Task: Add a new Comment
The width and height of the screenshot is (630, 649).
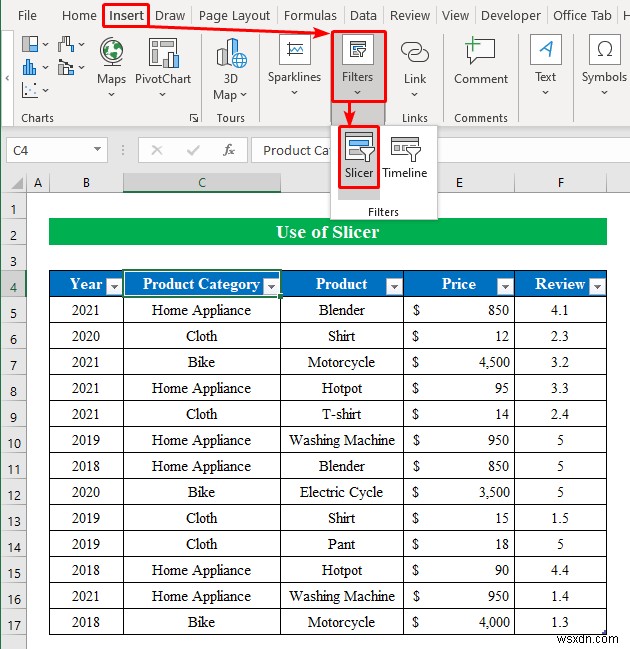Action: pos(481,60)
